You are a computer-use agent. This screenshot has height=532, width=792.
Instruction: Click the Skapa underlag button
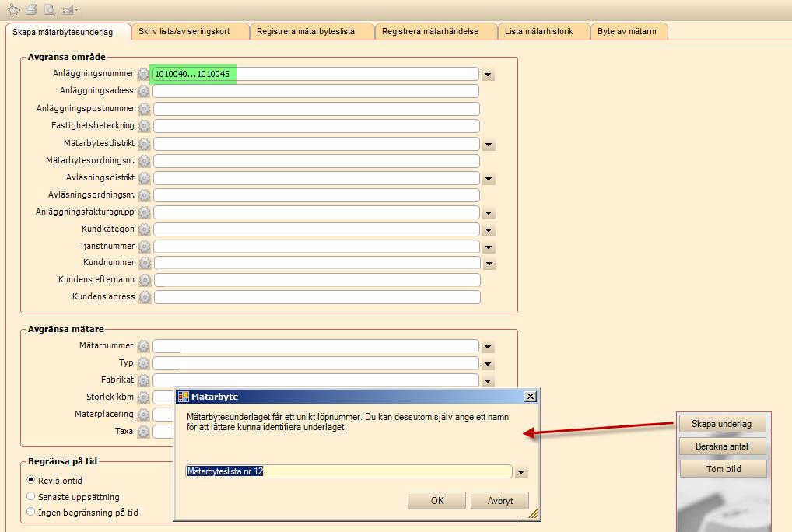click(x=721, y=424)
